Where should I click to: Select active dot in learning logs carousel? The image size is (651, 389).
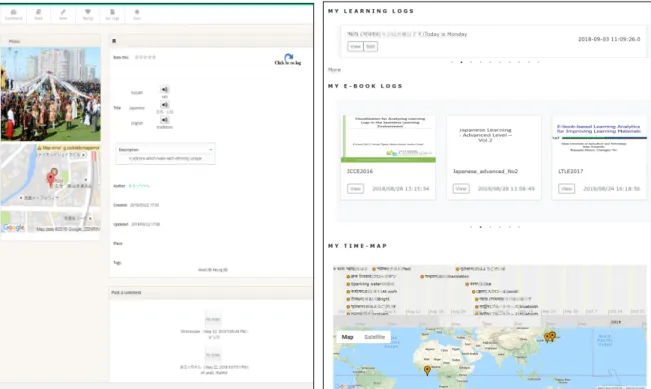coord(461,62)
